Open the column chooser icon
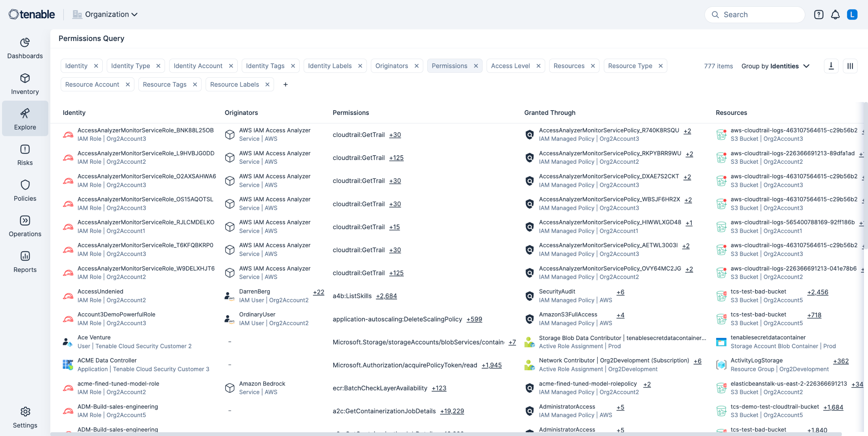Image resolution: width=868 pixels, height=436 pixels. click(850, 66)
